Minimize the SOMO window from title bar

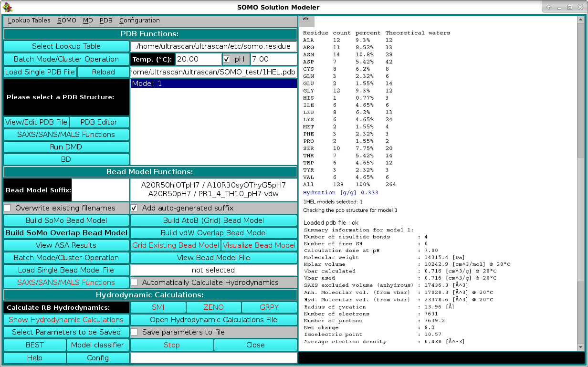(559, 7)
